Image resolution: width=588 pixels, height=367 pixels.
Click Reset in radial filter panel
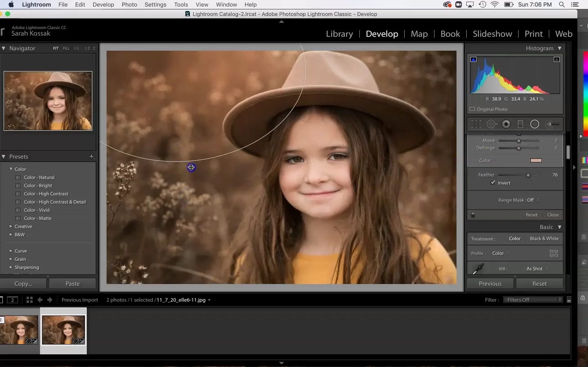[x=532, y=215]
